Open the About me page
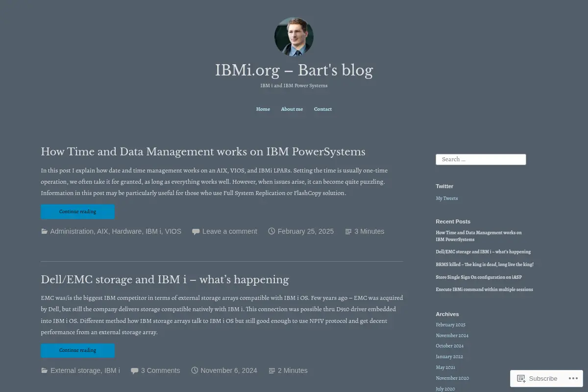The width and height of the screenshot is (588, 392). [292, 109]
